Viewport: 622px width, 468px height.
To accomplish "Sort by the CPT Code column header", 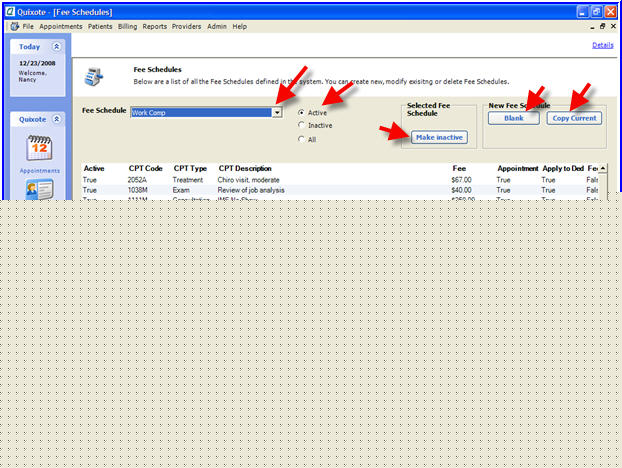I will tap(145, 169).
